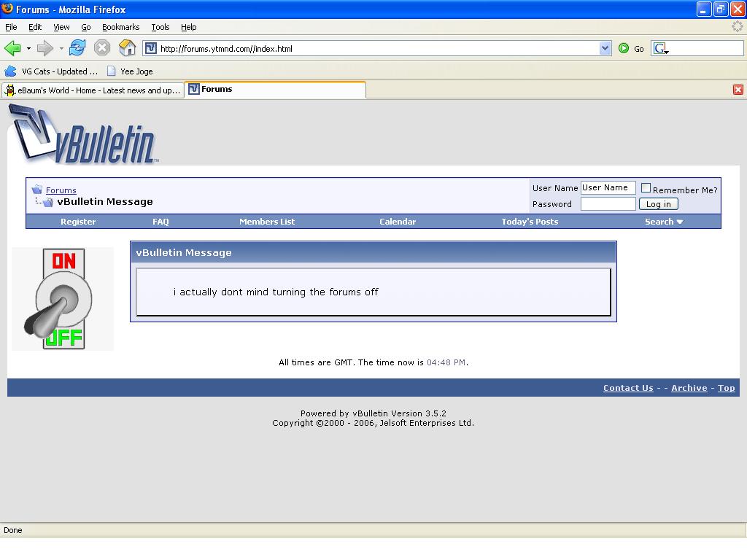Open the Forward button history dropdown

point(61,48)
